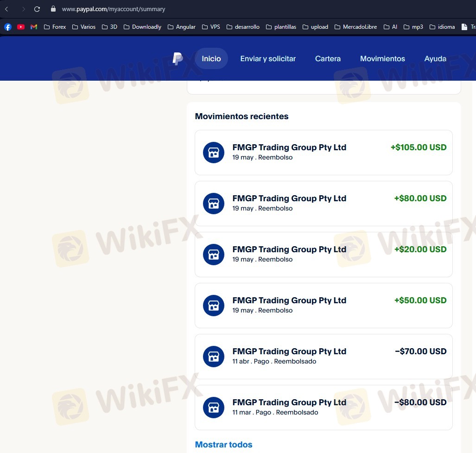Image resolution: width=476 pixels, height=453 pixels.
Task: Open the desarrollo bookmarks folder
Action: pos(243,27)
